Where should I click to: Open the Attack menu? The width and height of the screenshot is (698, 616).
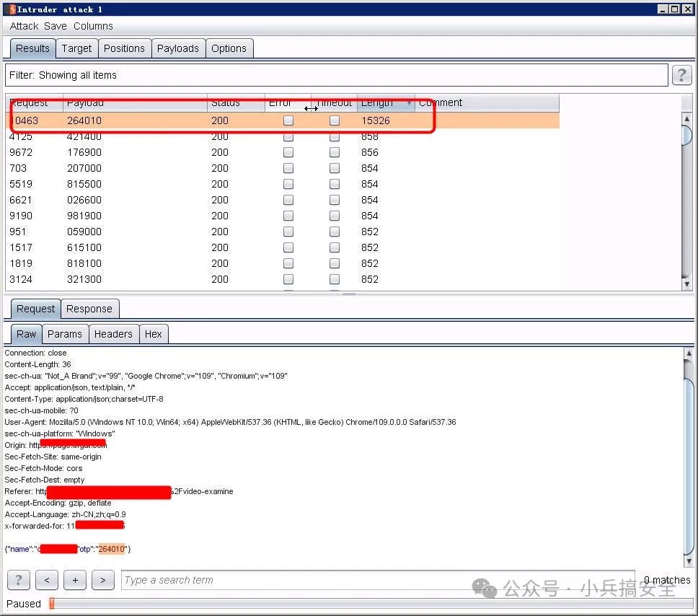click(24, 26)
